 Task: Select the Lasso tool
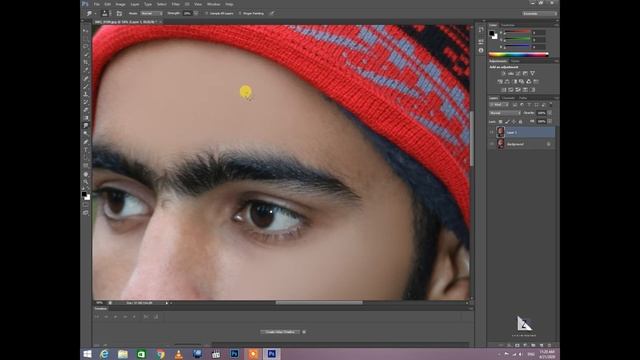(86, 47)
